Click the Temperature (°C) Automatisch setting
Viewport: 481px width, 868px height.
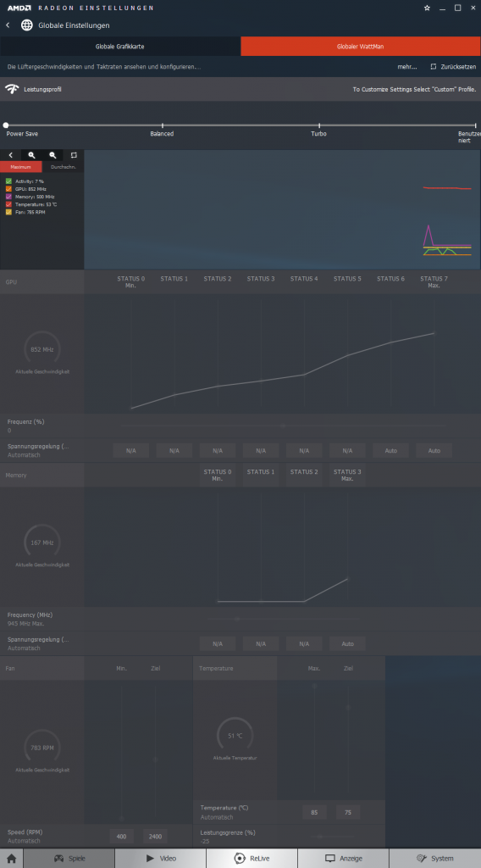235,812
